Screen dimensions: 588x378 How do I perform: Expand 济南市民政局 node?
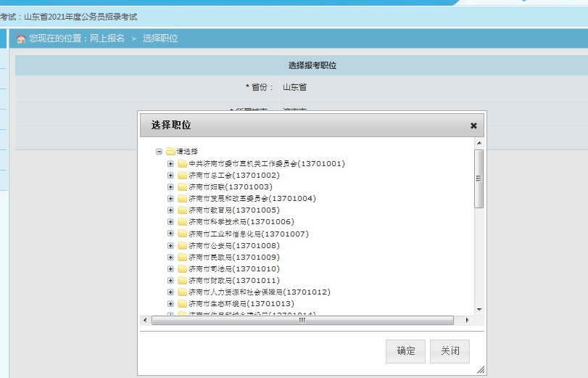coord(170,258)
